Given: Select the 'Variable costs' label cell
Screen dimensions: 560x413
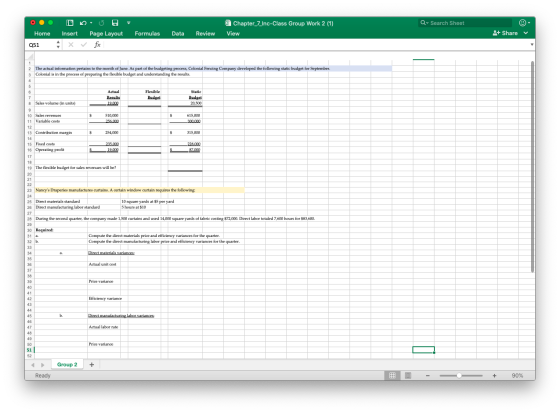Looking at the screenshot, I should [61, 121].
